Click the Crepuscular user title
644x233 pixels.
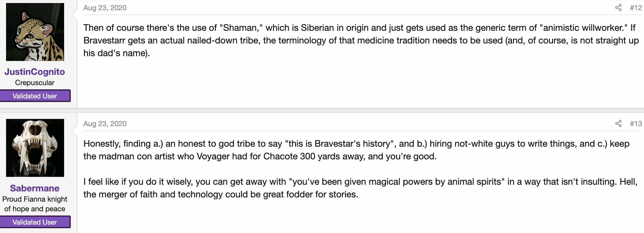[35, 83]
